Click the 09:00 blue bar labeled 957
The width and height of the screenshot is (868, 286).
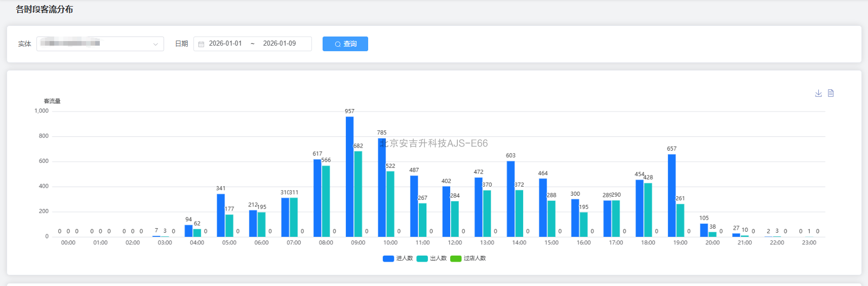pos(349,177)
